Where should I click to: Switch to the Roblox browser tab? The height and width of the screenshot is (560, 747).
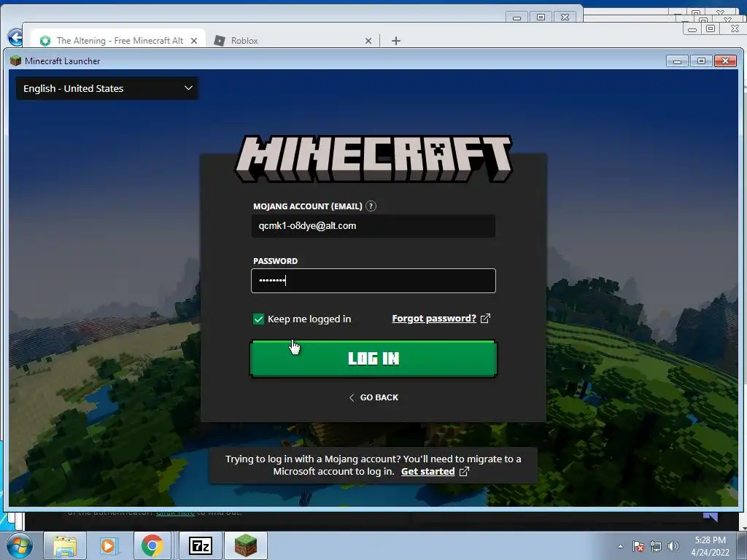coord(292,41)
